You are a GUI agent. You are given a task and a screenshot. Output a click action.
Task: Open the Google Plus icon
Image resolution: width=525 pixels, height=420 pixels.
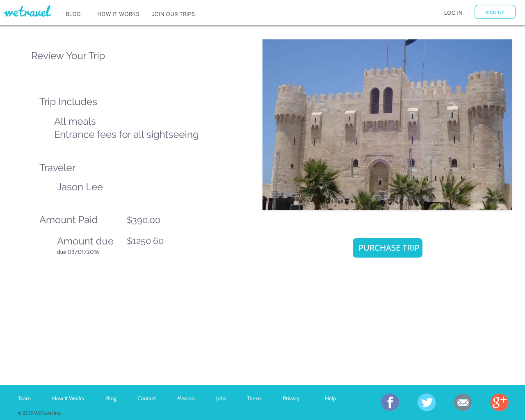click(x=500, y=402)
